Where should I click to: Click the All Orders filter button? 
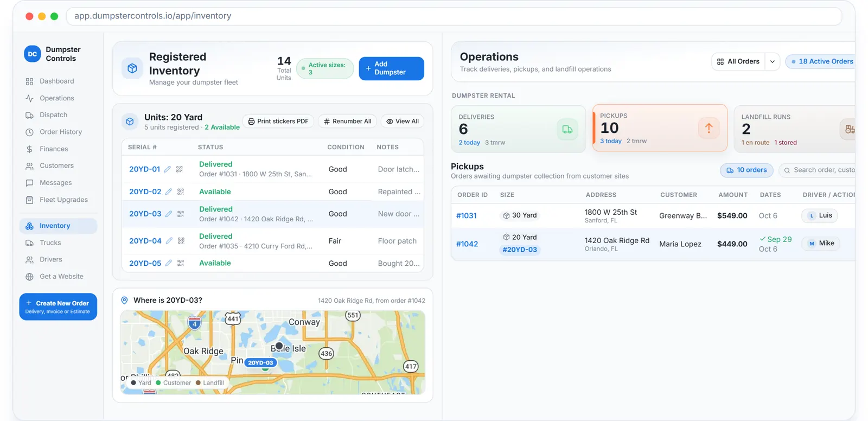738,62
